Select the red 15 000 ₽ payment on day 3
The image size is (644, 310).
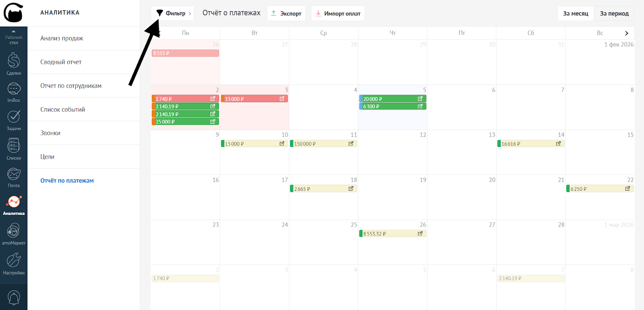(250, 99)
